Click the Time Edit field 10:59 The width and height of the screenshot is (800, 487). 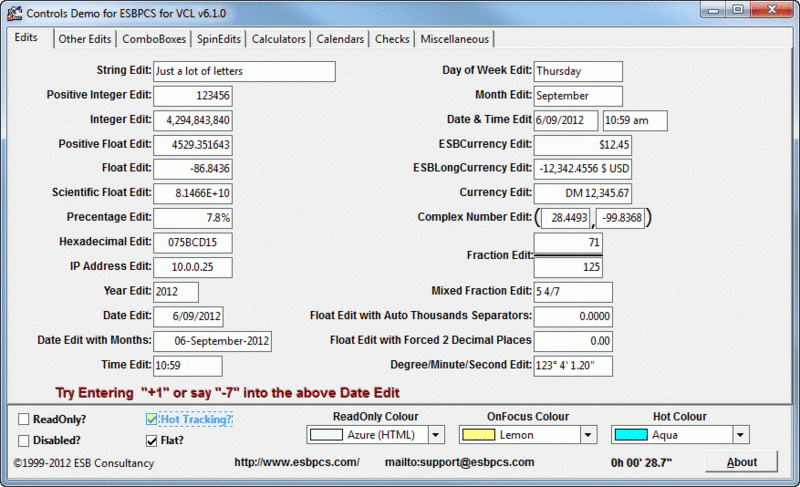coord(188,366)
